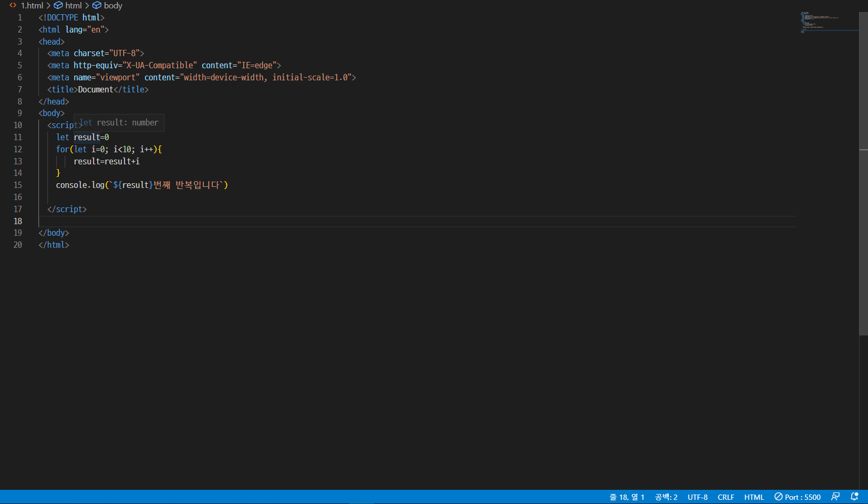Select UTF-8 encoding in status bar

coord(698,497)
